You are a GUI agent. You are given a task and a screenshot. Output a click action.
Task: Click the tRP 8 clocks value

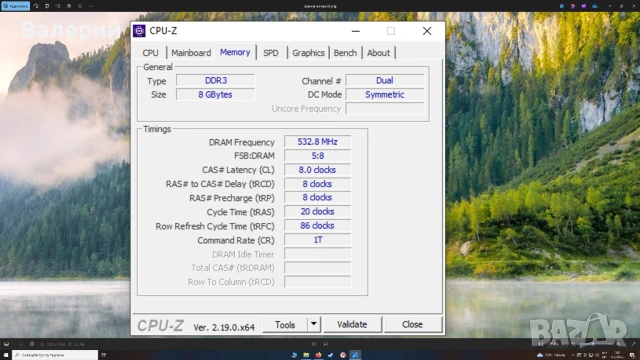pos(318,198)
